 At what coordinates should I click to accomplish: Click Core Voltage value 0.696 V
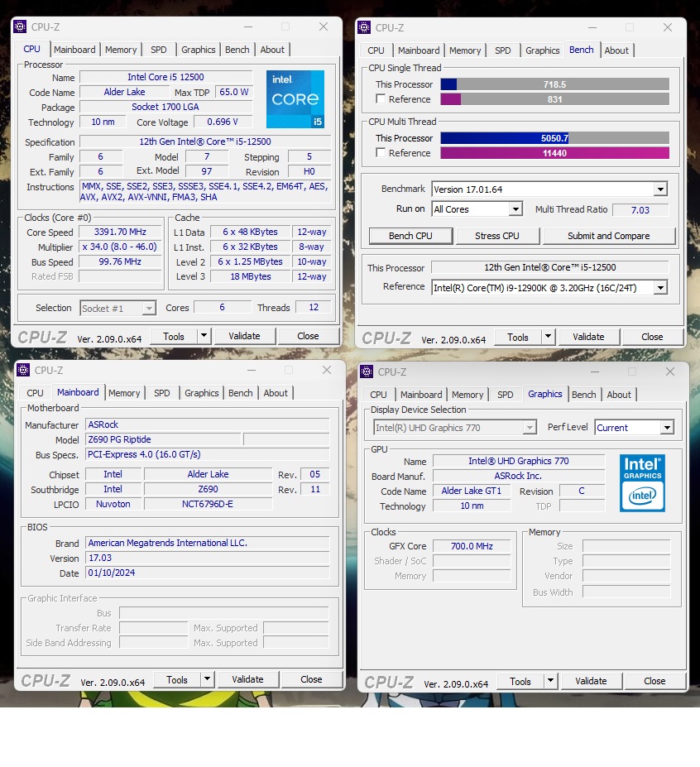[x=223, y=122]
